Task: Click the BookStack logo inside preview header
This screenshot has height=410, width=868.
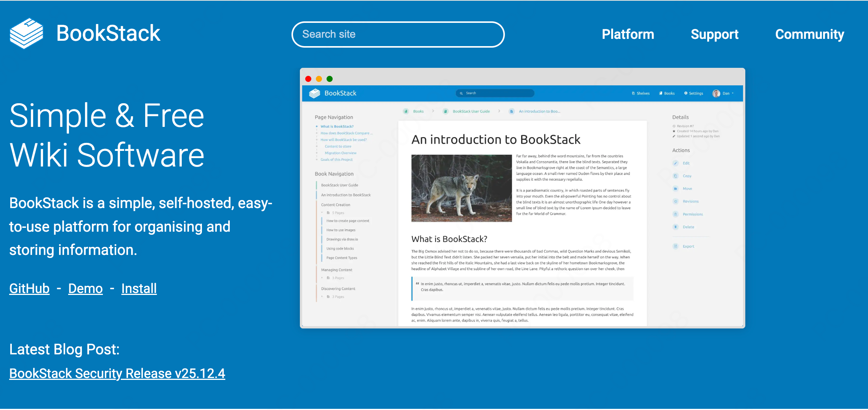Action: click(333, 93)
